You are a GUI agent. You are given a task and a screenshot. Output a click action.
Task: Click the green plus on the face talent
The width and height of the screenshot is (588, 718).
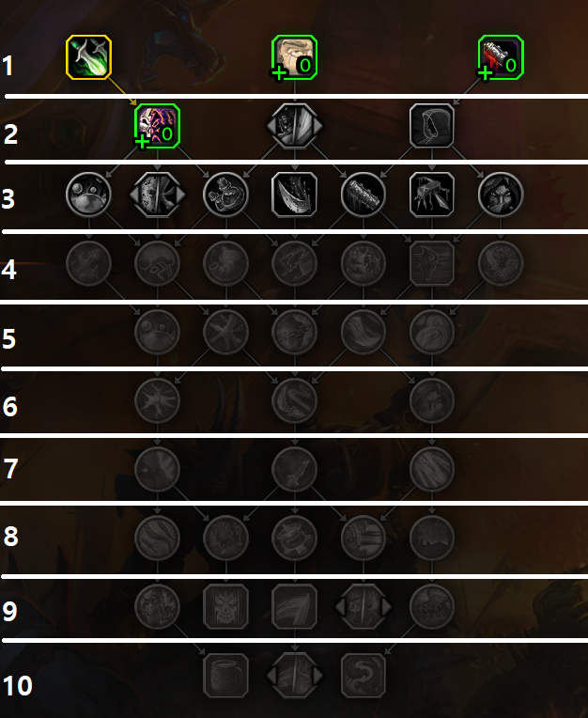pos(279,73)
